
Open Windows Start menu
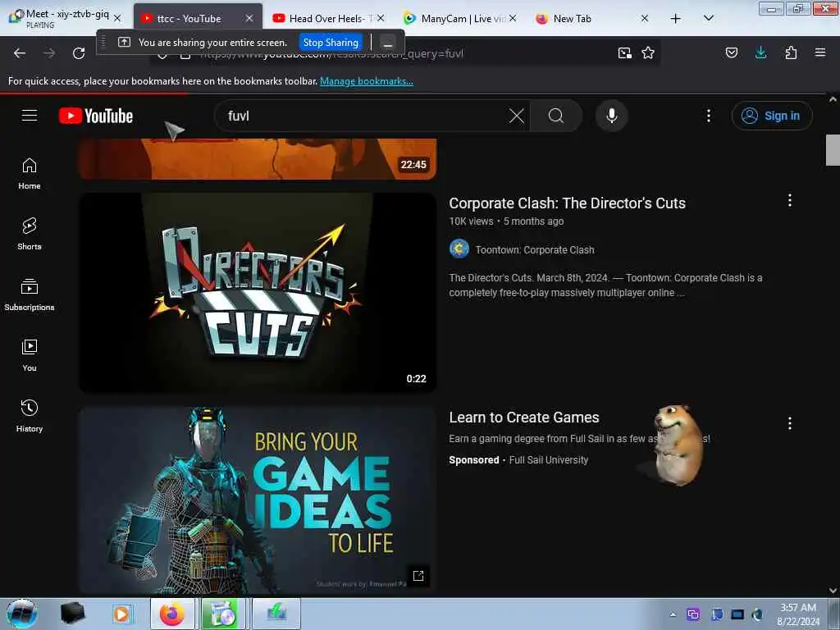[x=21, y=614]
